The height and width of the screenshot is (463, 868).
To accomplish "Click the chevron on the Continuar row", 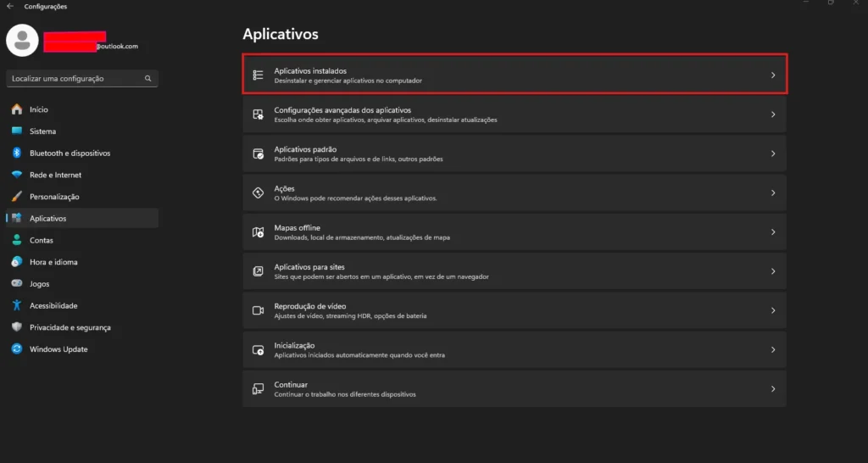I will pos(773,389).
